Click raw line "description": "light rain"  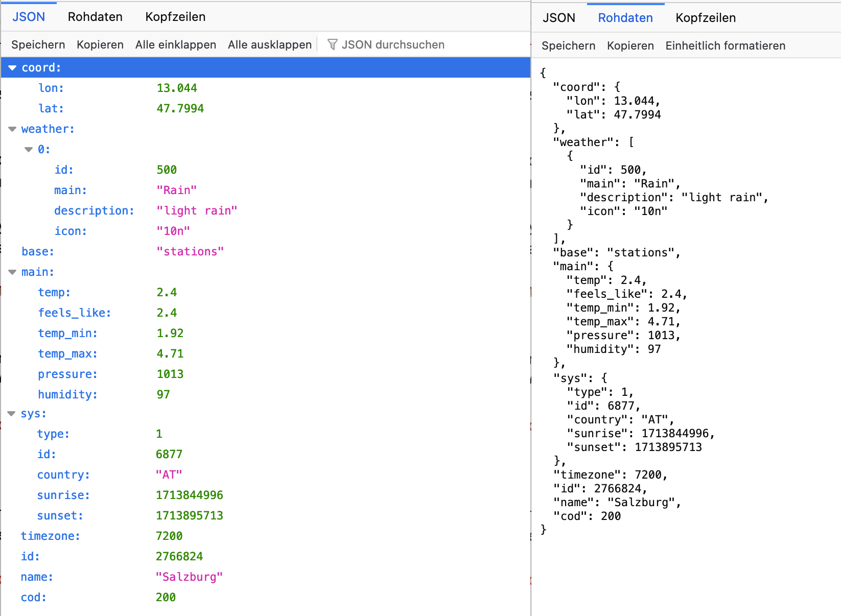tap(674, 198)
